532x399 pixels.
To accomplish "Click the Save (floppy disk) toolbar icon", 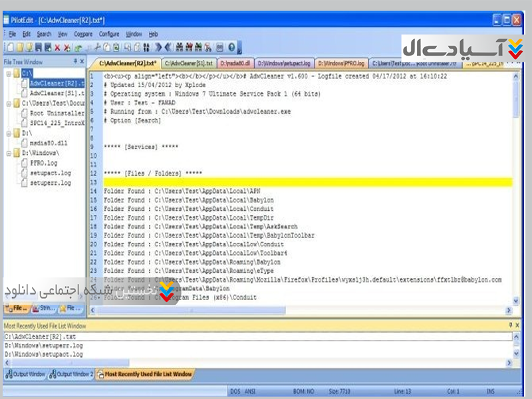I will pyautogui.click(x=38, y=47).
